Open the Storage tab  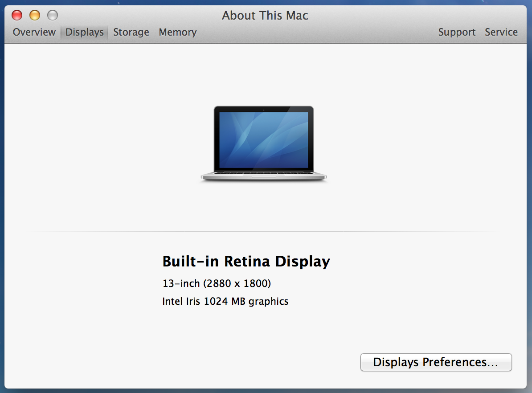pyautogui.click(x=131, y=32)
